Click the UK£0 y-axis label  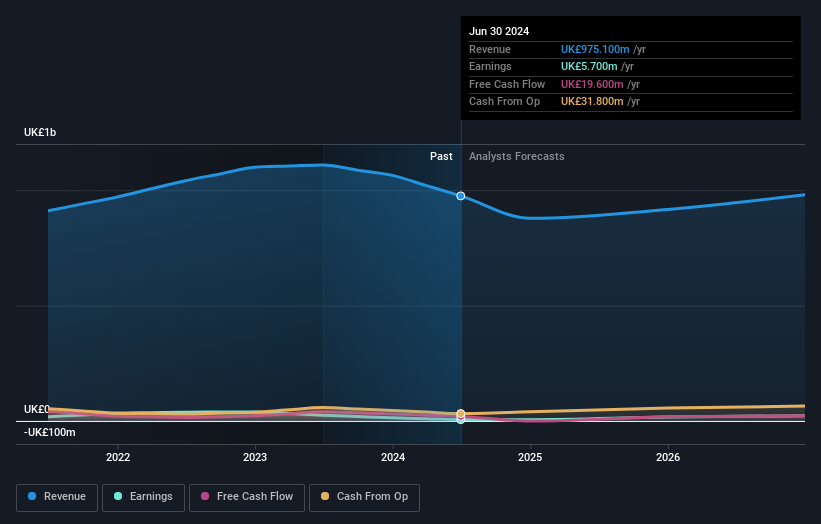coord(37,409)
